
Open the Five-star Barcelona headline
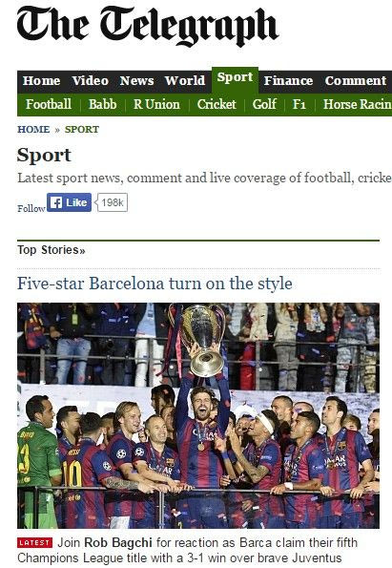pyautogui.click(x=155, y=284)
